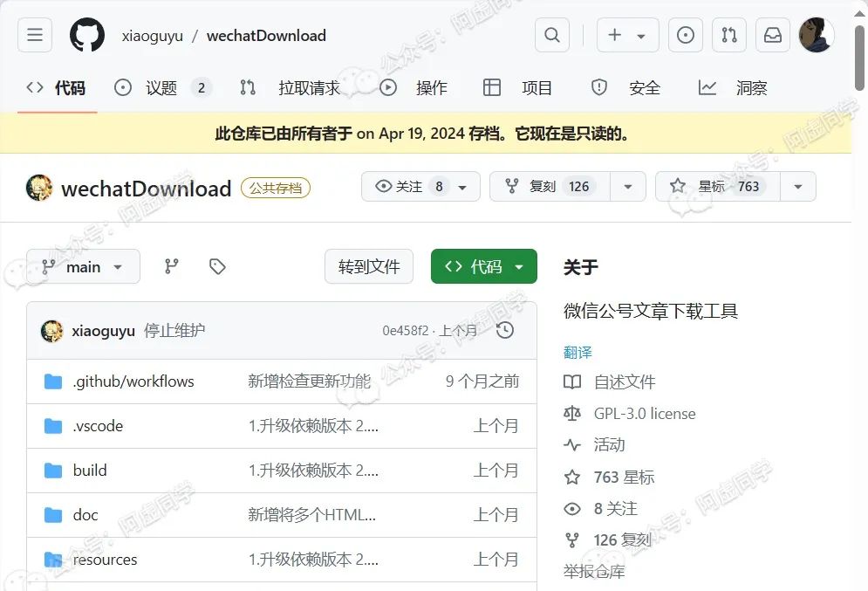View commit history clock icon
The width and height of the screenshot is (868, 591).
(505, 331)
